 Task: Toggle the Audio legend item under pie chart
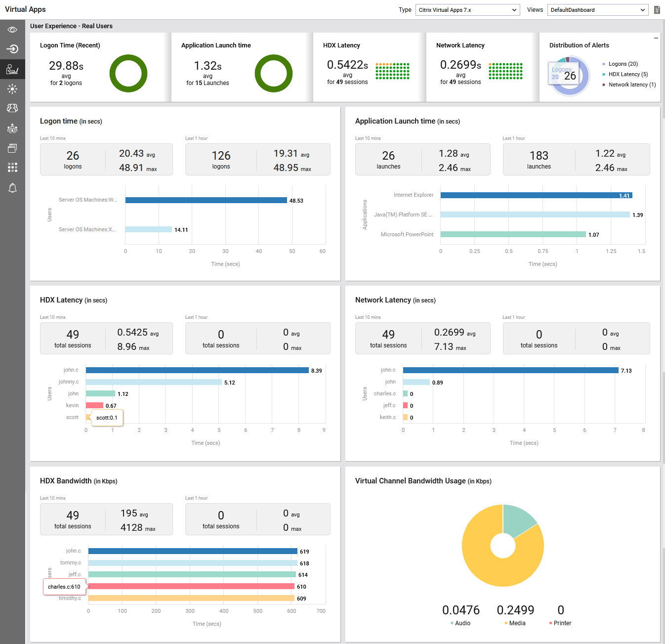[x=462, y=623]
